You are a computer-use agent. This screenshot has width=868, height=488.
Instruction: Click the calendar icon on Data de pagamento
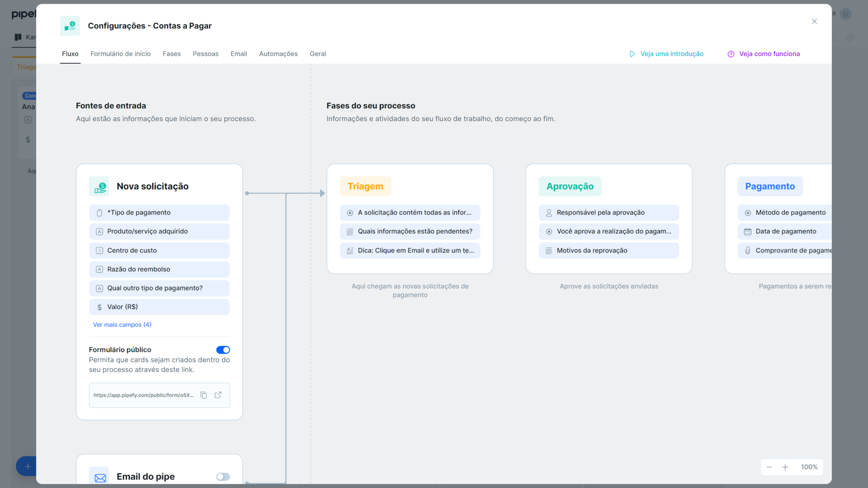tap(748, 231)
